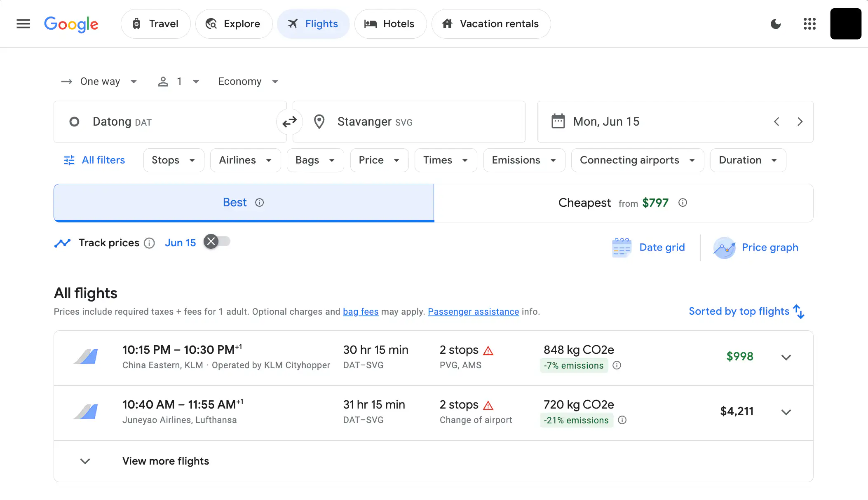Open the Google apps grid

point(809,24)
